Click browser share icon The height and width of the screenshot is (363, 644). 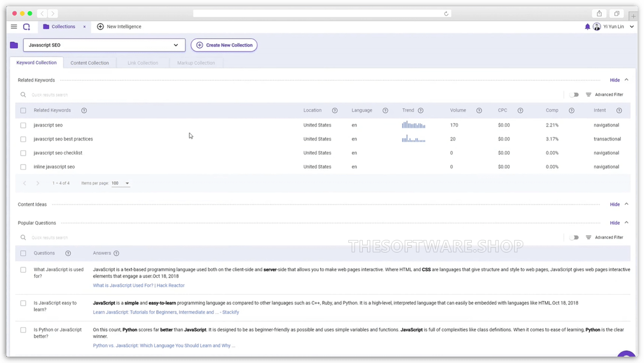pyautogui.click(x=599, y=13)
